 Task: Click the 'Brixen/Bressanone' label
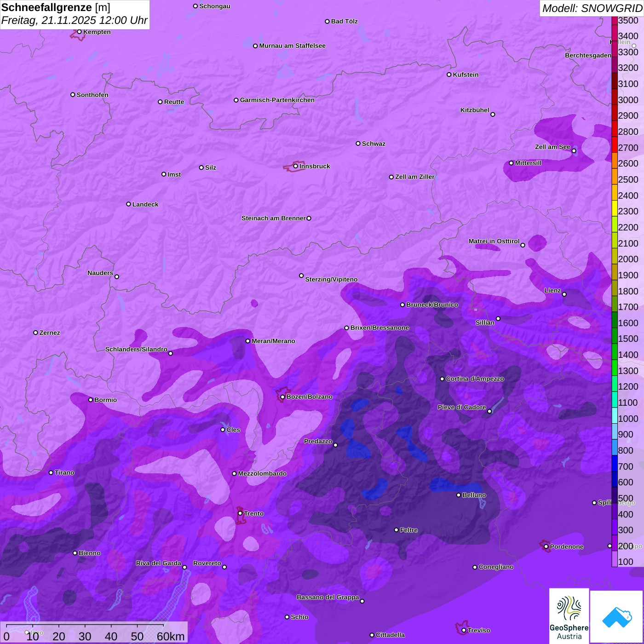coord(380,328)
